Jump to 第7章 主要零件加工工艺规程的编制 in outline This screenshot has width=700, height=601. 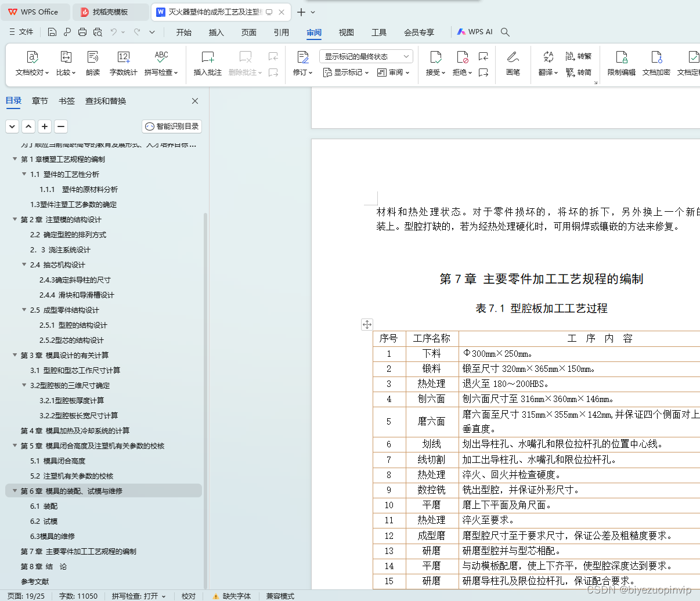click(x=78, y=551)
